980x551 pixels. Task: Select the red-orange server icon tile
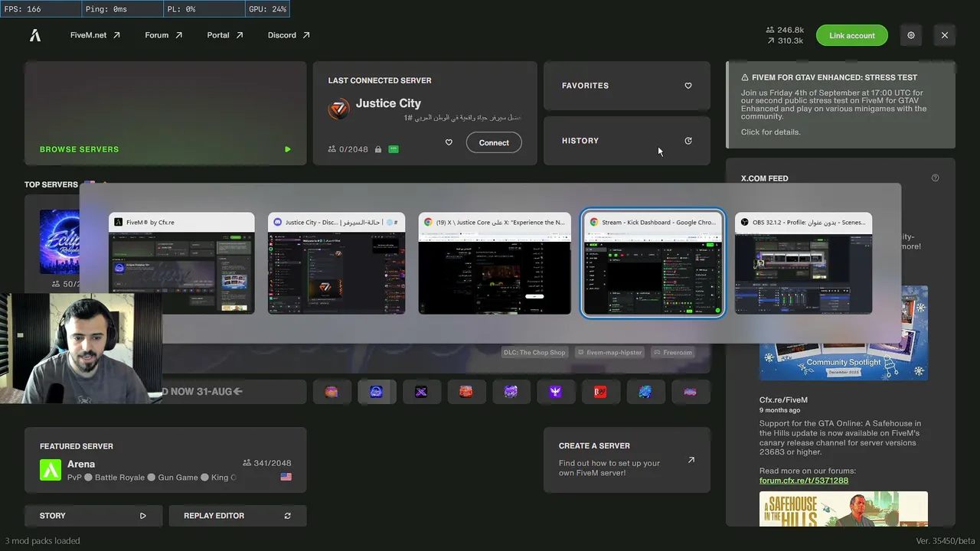click(465, 392)
